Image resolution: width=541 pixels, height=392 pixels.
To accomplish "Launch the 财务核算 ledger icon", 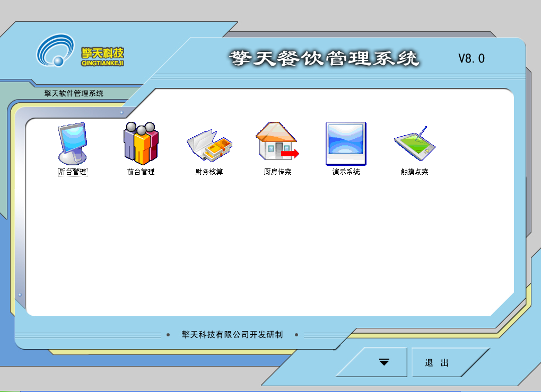I will pos(209,145).
